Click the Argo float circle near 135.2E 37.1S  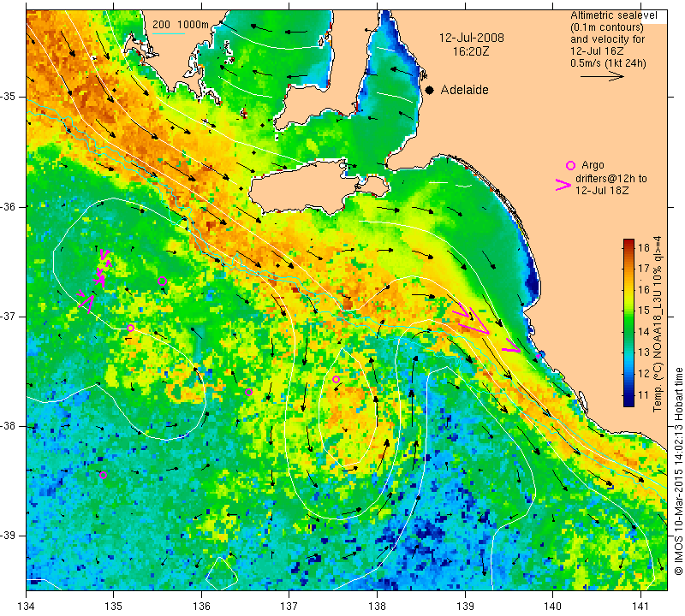[130, 328]
